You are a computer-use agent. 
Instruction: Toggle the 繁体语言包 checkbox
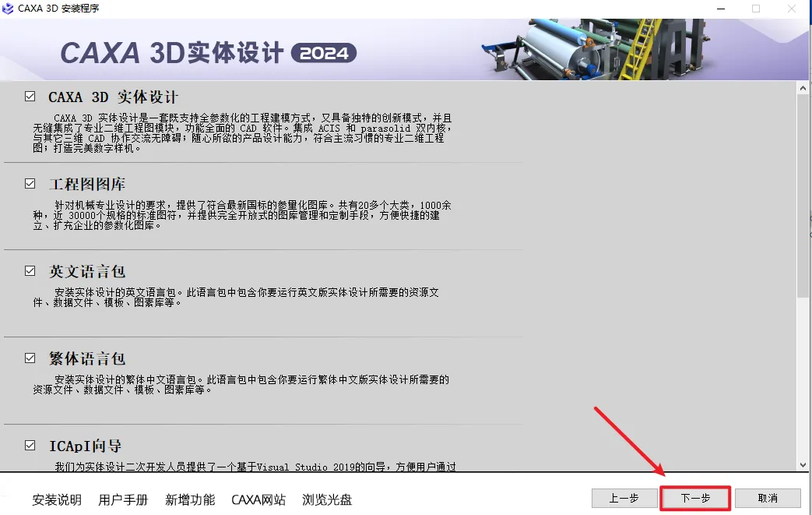[x=30, y=358]
